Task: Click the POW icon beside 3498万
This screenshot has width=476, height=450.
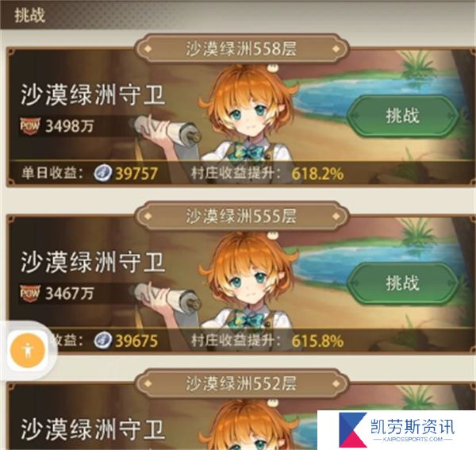Action: click(30, 126)
